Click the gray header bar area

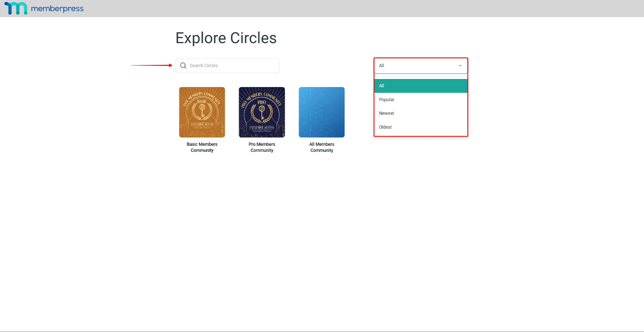[353, 9]
